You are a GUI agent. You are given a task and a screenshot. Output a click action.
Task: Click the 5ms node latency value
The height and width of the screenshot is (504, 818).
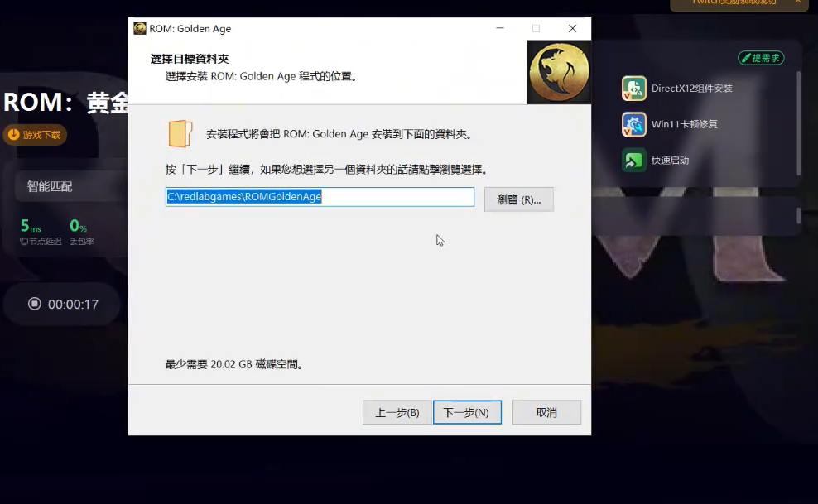pyautogui.click(x=31, y=226)
